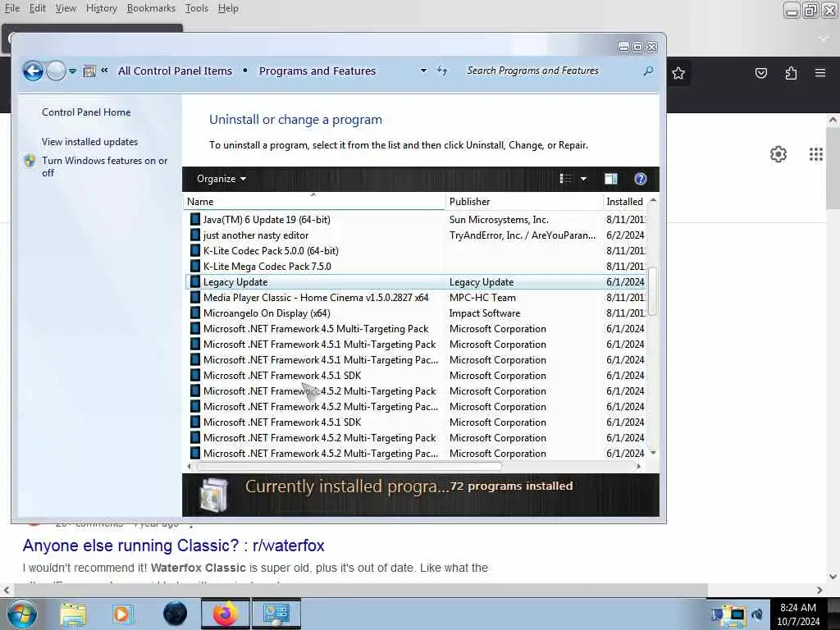Screen dimensions: 840x630
Task: Click Sun Microsystems, Inc. publisher cell
Action: (499, 220)
